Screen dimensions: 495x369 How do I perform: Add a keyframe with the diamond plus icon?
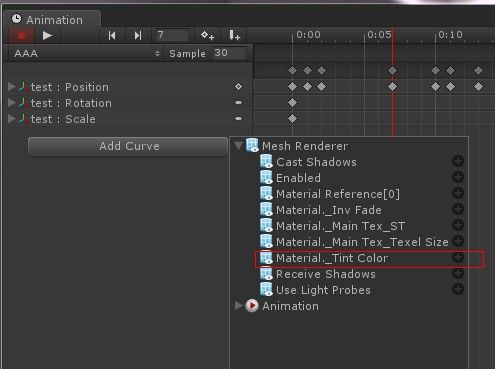point(207,35)
